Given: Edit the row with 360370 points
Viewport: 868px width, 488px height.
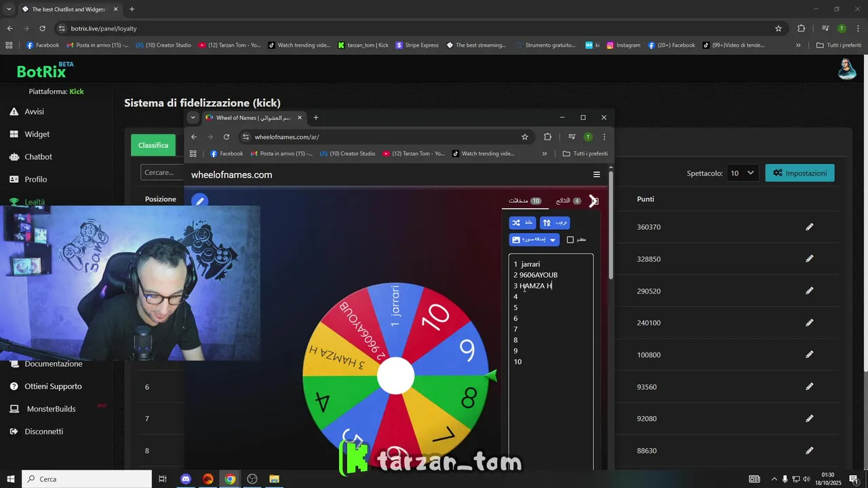Looking at the screenshot, I should [809, 227].
